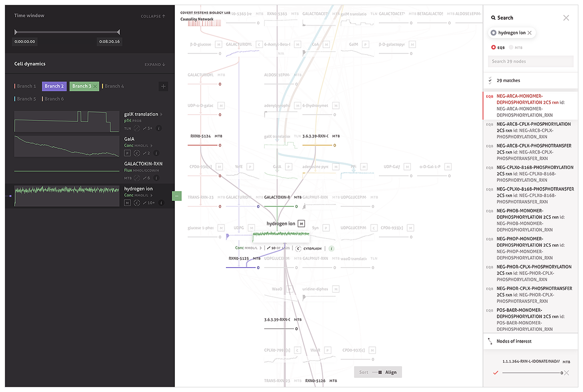
Task: Switch to Branch 2 tab
Action: [54, 86]
